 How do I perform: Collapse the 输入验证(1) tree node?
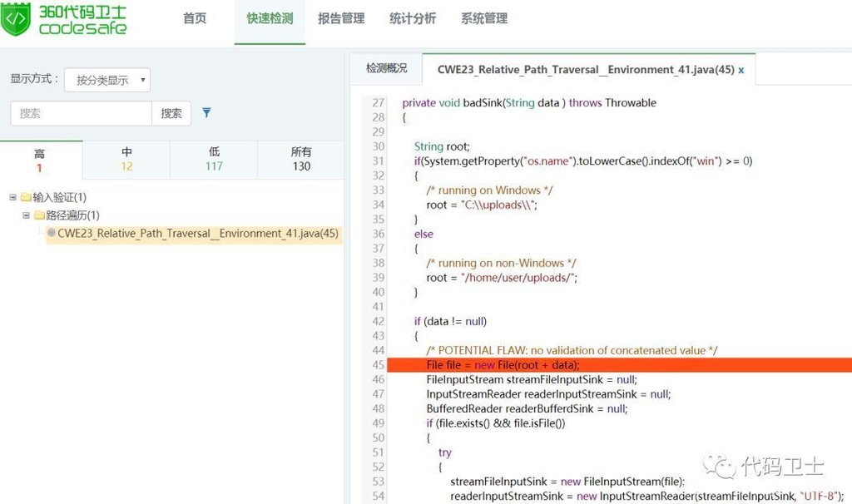pos(12,197)
